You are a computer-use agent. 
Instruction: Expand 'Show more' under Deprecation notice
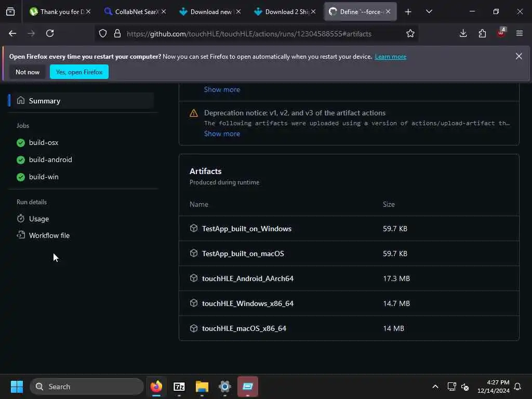pos(222,134)
